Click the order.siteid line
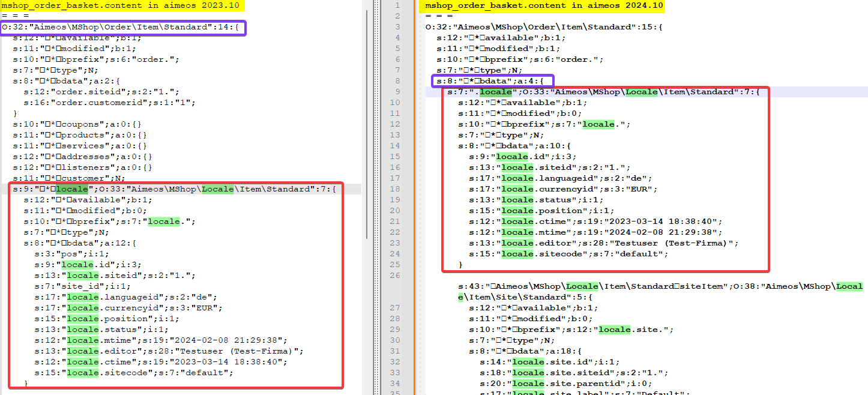Image resolution: width=868 pixels, height=395 pixels. click(x=101, y=92)
